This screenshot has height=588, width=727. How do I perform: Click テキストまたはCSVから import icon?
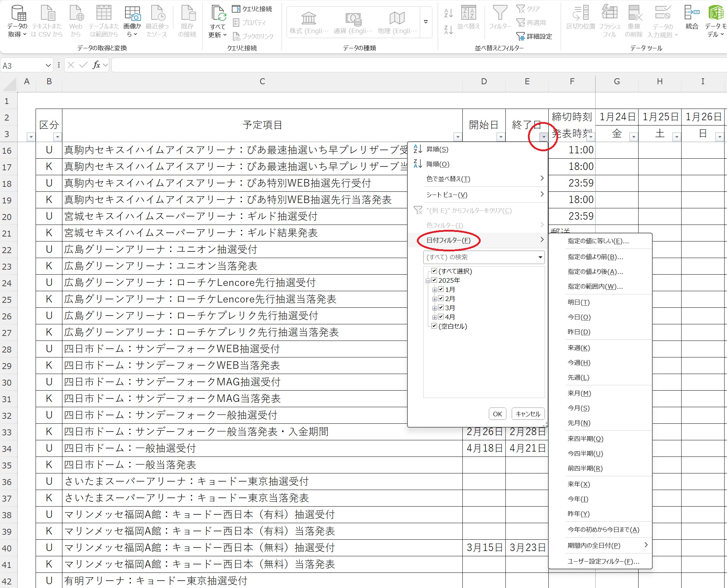coord(47,21)
